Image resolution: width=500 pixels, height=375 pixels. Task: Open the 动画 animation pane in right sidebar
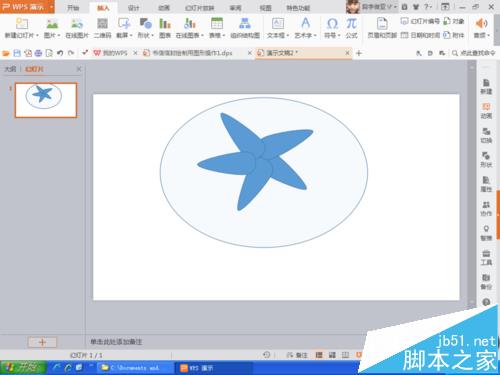coord(486,111)
